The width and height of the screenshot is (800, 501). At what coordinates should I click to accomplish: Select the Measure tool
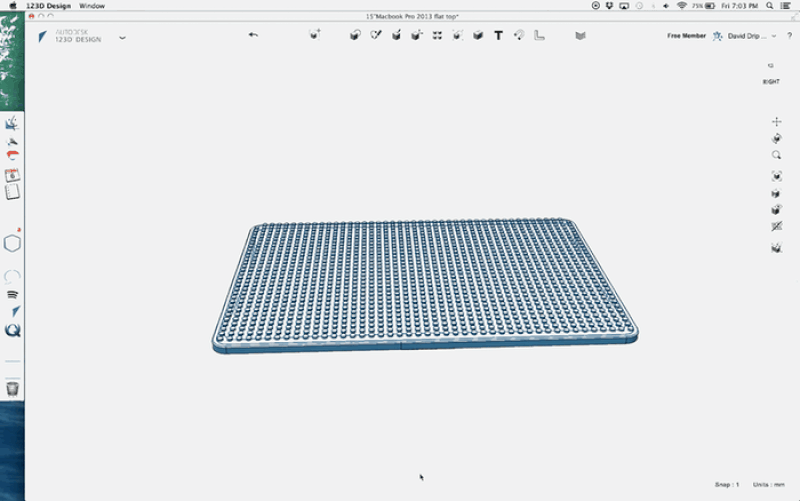pyautogui.click(x=540, y=36)
